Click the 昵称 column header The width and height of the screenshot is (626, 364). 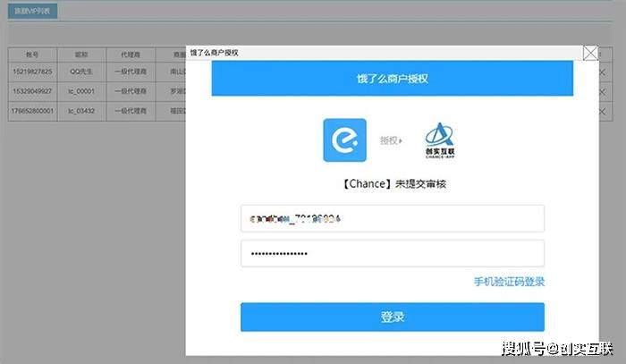click(x=82, y=54)
